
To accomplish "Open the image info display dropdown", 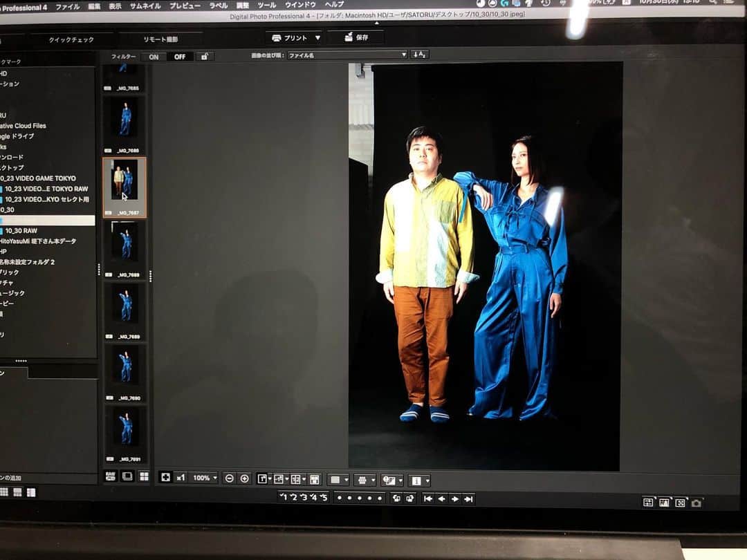I will point(419,481).
